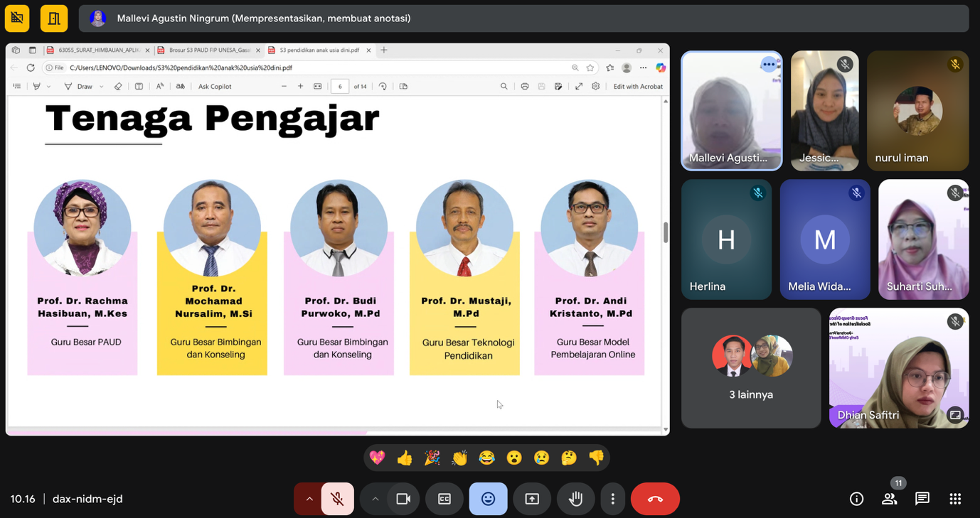Show the participants people list
The height and width of the screenshot is (518, 980).
(x=889, y=499)
